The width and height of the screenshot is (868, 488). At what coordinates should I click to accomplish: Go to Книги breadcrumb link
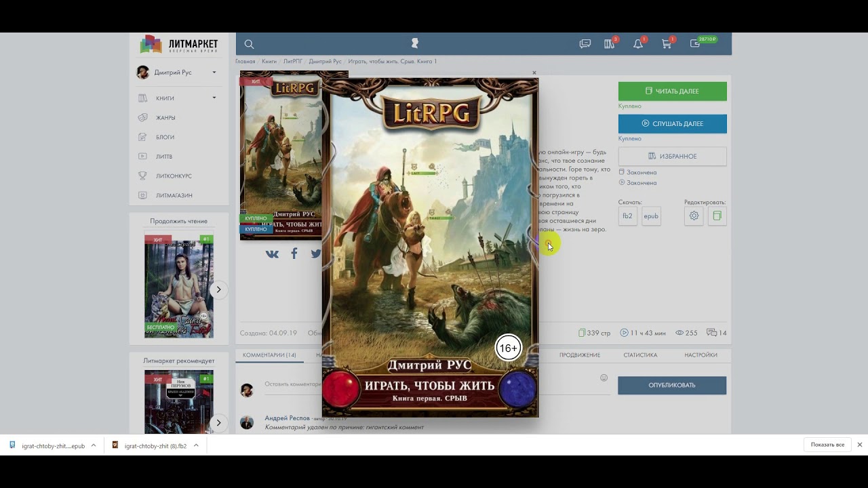pos(269,61)
